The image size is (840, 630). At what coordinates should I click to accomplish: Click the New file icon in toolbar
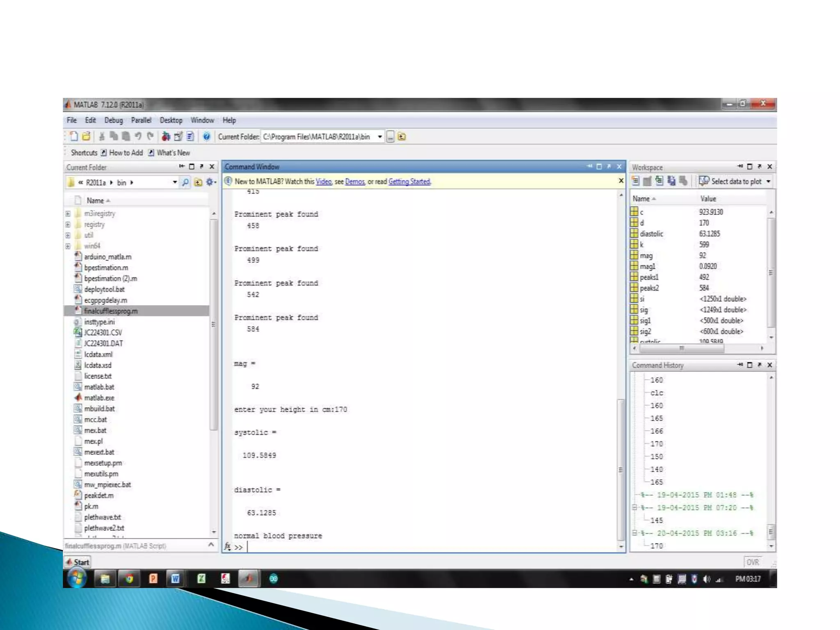74,137
